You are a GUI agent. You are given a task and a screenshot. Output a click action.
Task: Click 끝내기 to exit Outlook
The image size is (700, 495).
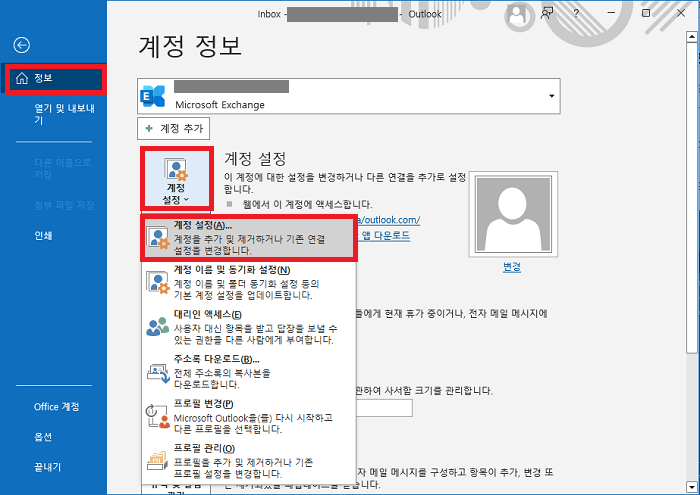pyautogui.click(x=48, y=467)
